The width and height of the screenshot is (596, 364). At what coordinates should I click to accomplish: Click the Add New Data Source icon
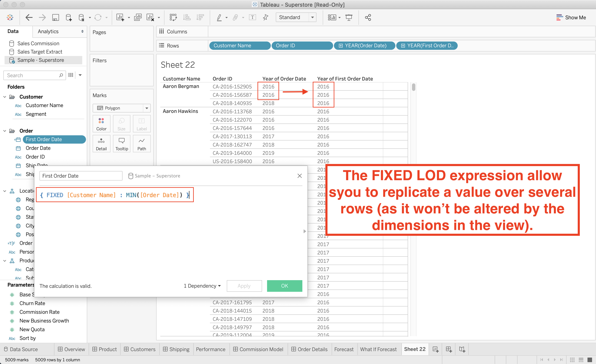point(69,17)
